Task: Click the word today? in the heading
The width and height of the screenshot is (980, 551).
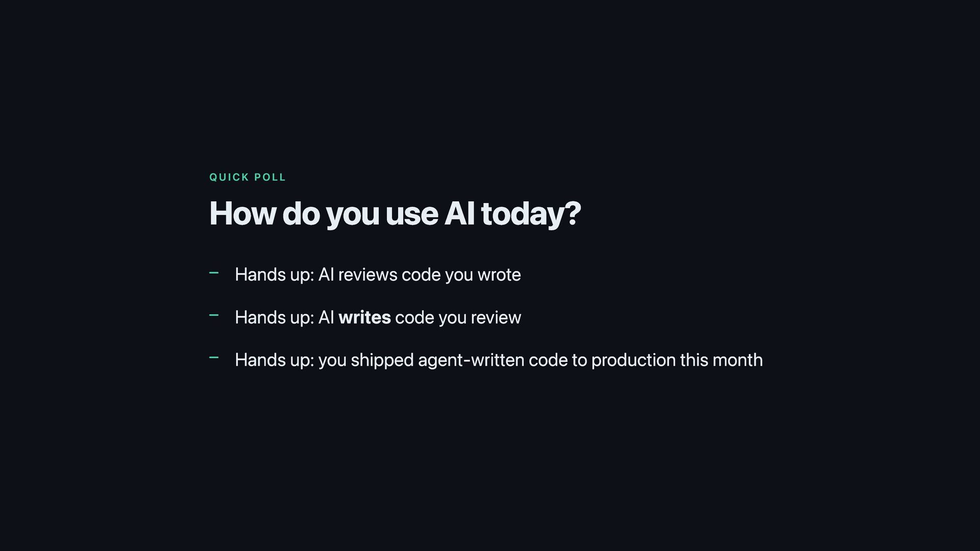Action: coord(531,214)
